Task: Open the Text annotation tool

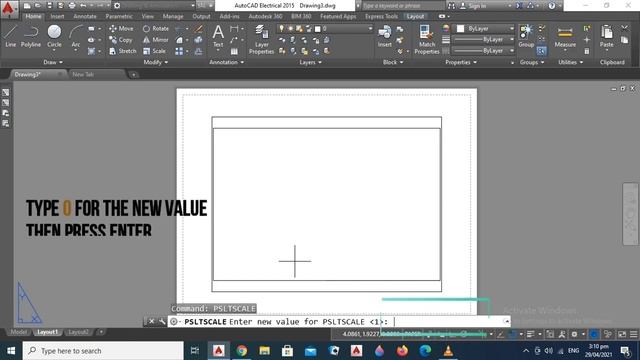Action: 218,36
